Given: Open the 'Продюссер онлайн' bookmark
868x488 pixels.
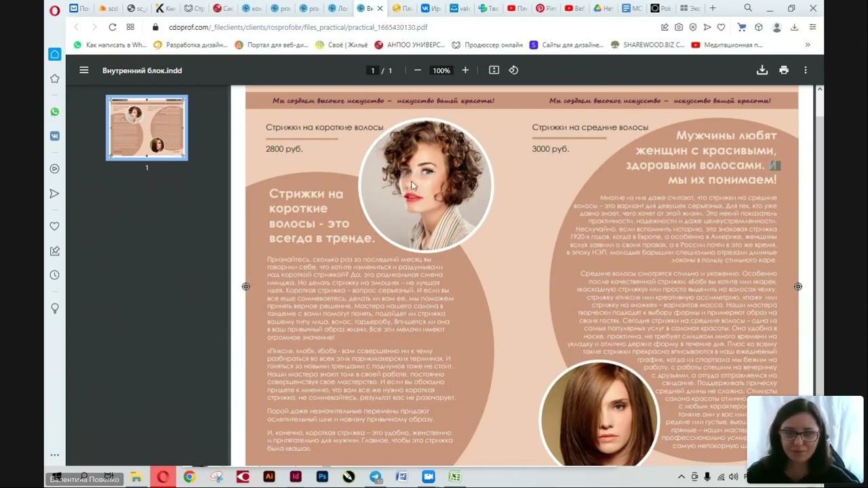Looking at the screenshot, I should click(x=487, y=45).
